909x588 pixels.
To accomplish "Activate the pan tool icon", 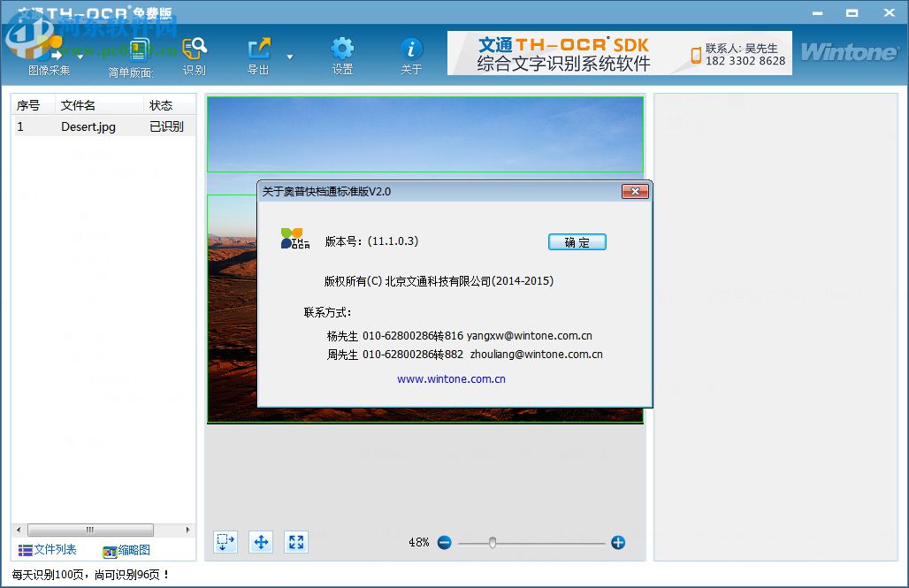I will (260, 541).
